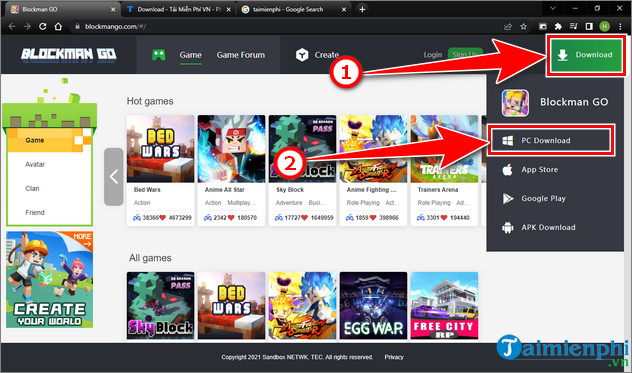
Task: Click the browser Home icon
Action: coord(58,27)
